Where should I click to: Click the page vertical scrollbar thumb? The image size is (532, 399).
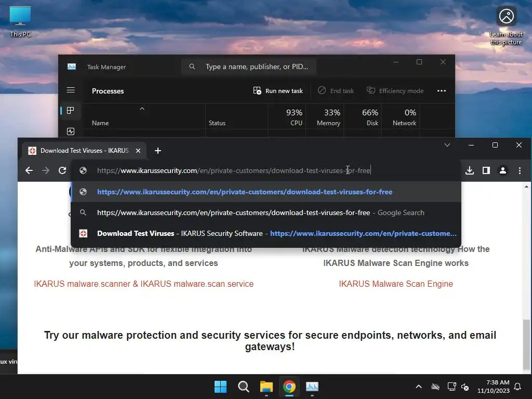tap(526, 344)
